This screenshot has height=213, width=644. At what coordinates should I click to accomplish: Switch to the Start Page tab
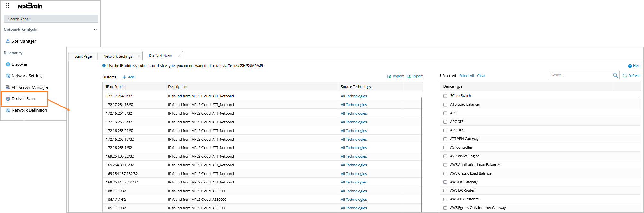83,56
